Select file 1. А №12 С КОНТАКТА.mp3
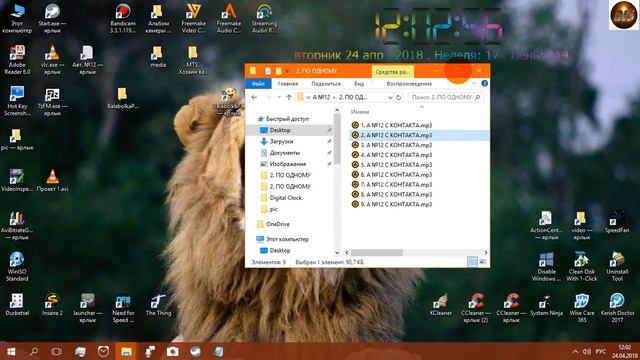The width and height of the screenshot is (640, 360). (396, 125)
